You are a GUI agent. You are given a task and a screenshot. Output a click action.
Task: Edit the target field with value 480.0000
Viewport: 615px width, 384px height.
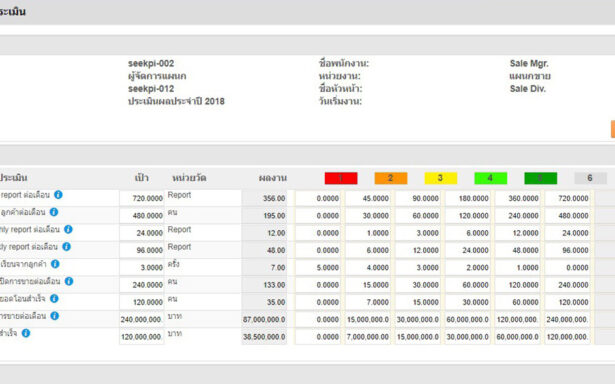coord(142,216)
